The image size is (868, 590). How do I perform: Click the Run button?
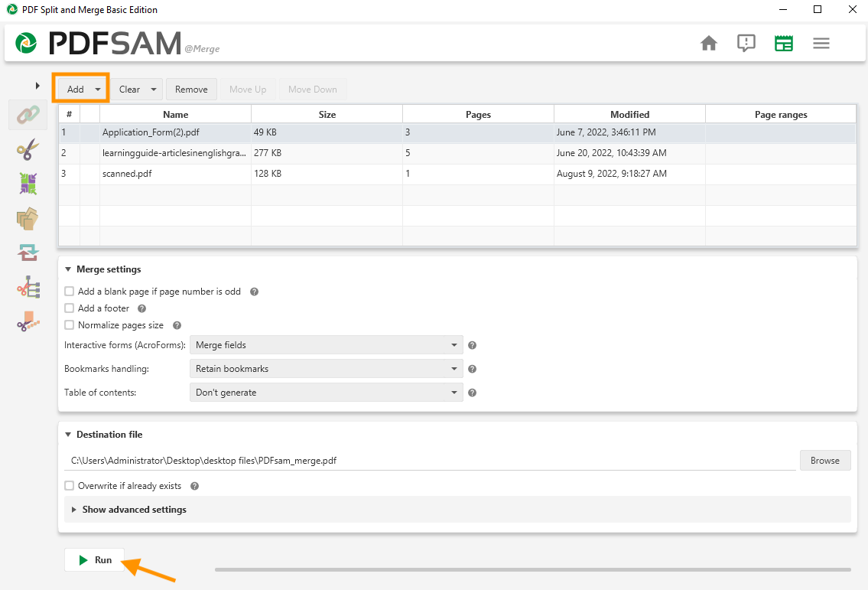95,560
